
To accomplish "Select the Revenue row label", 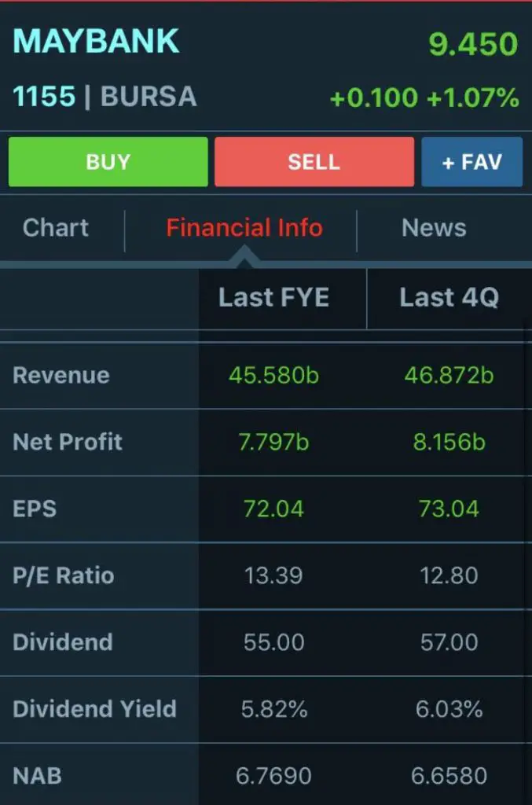I will [61, 375].
